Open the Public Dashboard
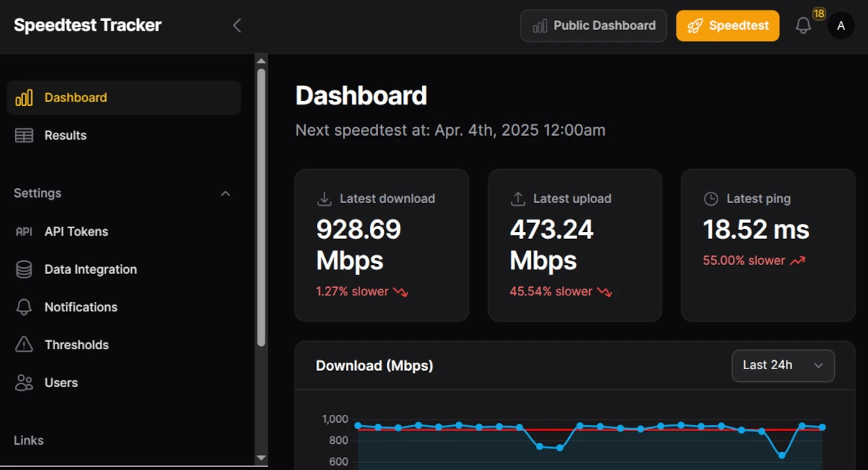868x470 pixels. click(x=593, y=25)
